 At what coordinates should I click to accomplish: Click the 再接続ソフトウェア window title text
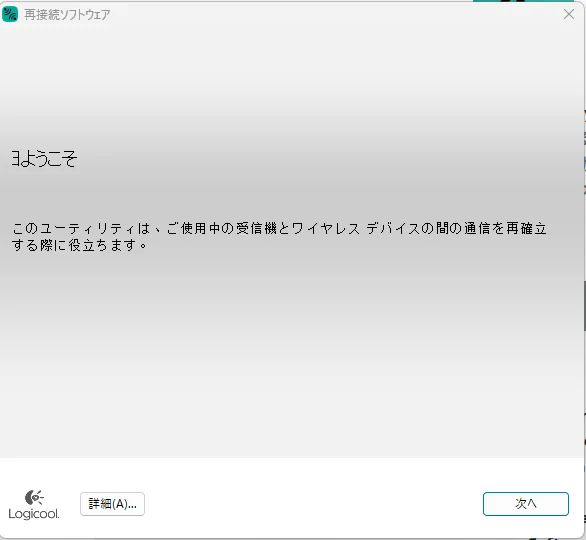pos(67,15)
